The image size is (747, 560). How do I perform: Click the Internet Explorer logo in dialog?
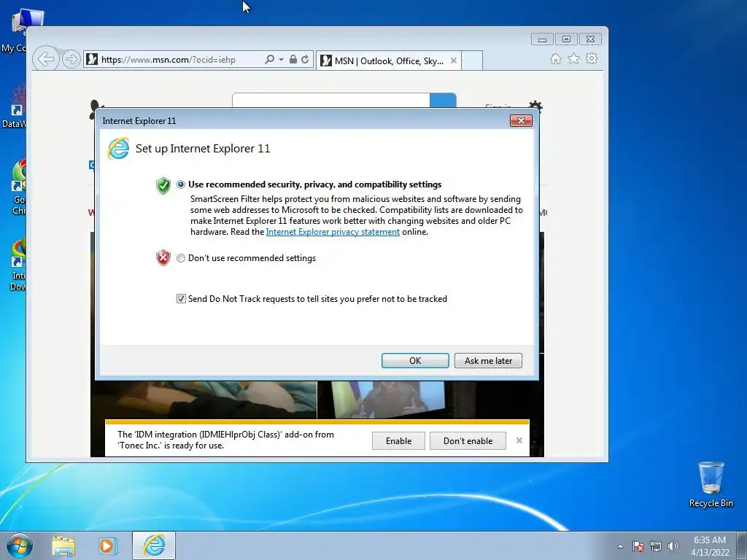tap(119, 149)
